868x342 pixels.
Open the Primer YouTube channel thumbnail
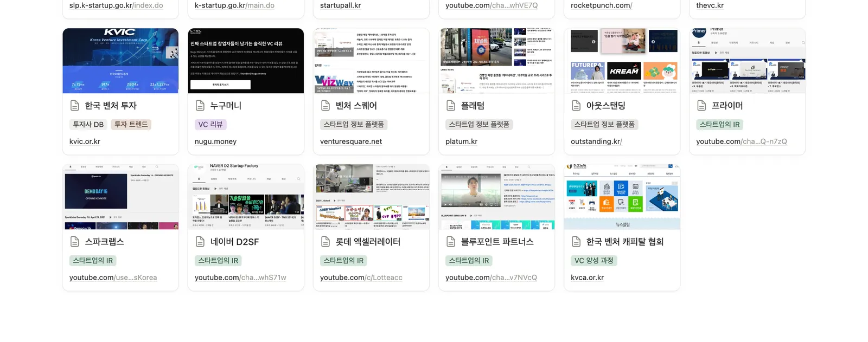point(747,61)
